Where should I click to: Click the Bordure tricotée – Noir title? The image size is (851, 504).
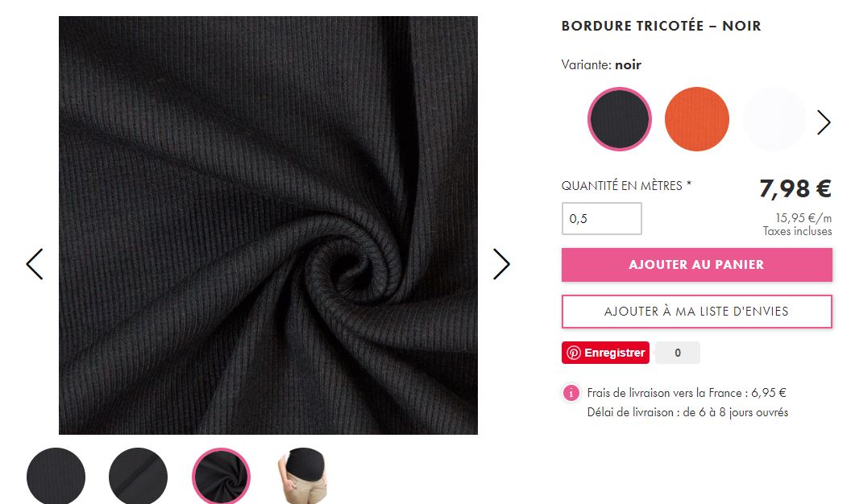tap(661, 26)
